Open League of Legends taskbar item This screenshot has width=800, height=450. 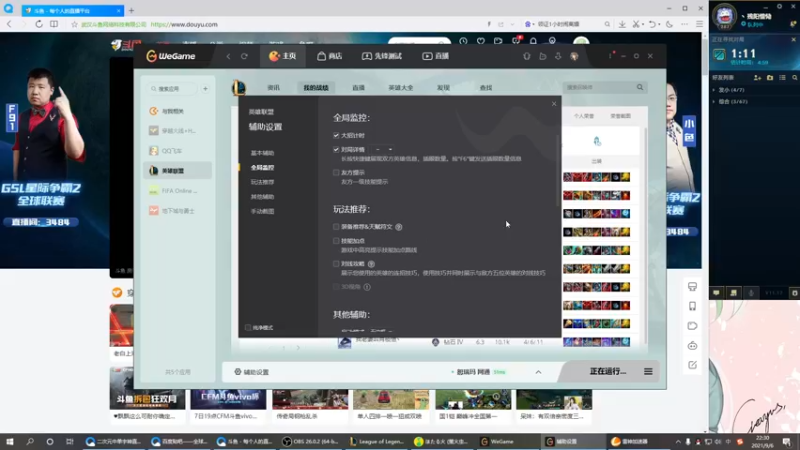coord(377,441)
